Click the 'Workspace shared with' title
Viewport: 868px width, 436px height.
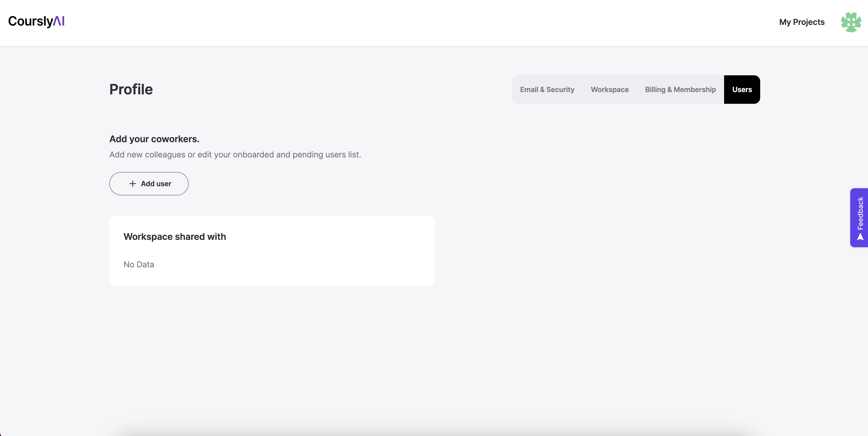click(x=175, y=237)
